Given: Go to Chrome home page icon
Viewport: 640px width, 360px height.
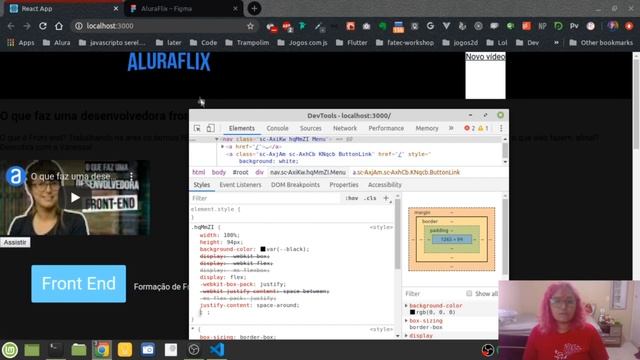Looking at the screenshot, I should point(59,26).
